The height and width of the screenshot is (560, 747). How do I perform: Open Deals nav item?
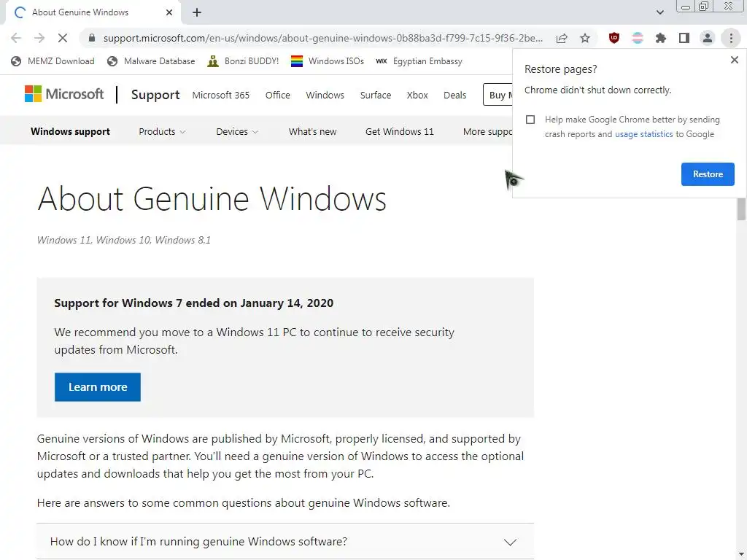click(455, 96)
